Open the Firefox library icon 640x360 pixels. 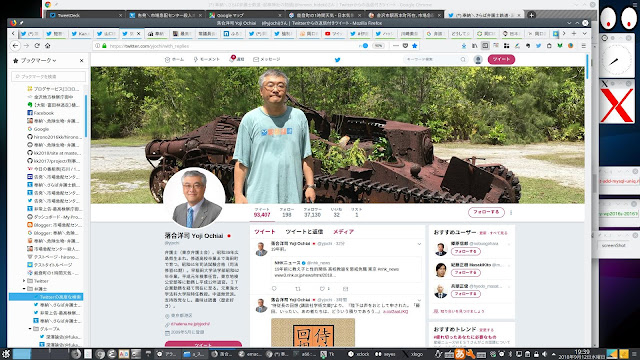(x=474, y=46)
